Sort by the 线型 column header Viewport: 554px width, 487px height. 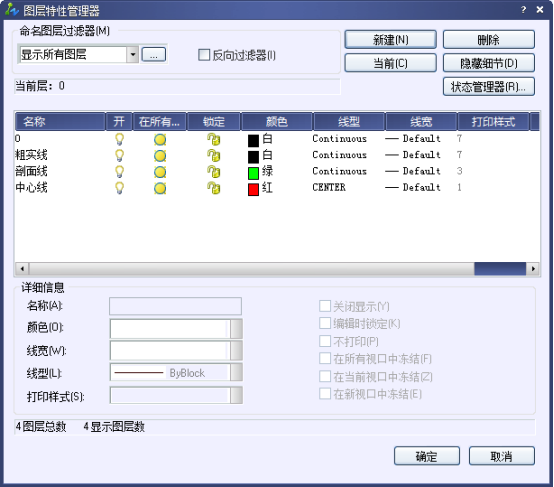coord(349,122)
